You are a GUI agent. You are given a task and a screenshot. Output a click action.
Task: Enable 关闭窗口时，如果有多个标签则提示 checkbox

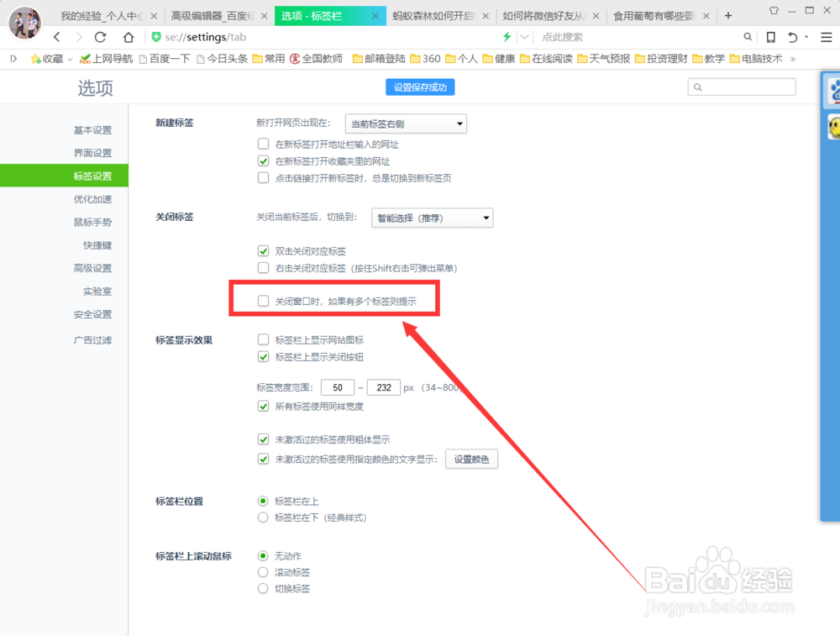coord(263,300)
